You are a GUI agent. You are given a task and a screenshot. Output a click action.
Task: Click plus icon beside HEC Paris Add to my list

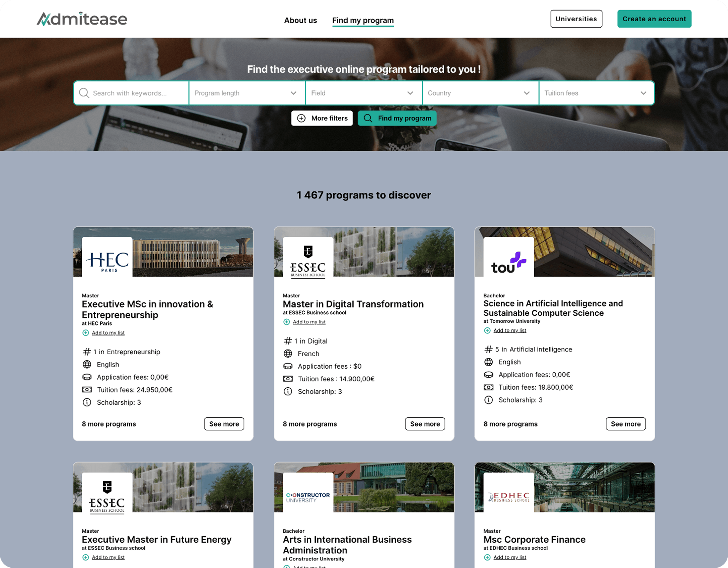point(86,333)
